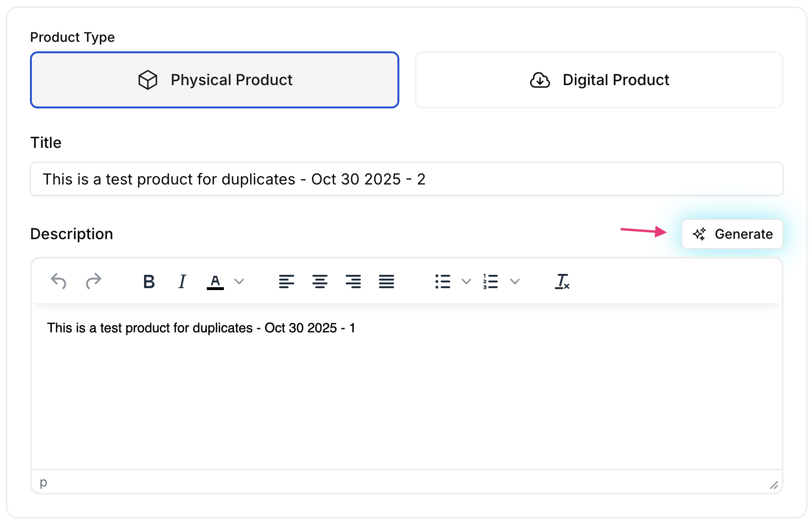Image resolution: width=812 pixels, height=524 pixels.
Task: Open the text color dropdown arrow
Action: [240, 282]
